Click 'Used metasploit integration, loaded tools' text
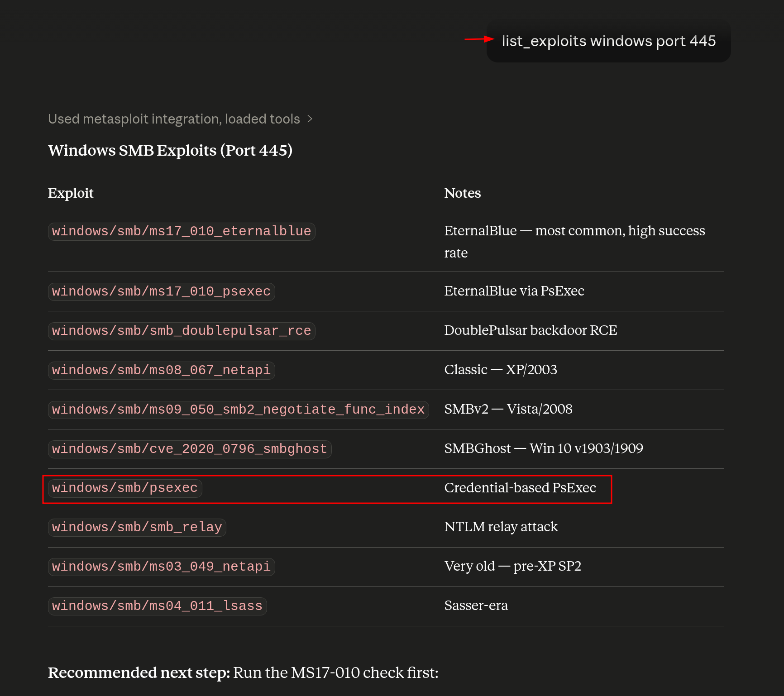The height and width of the screenshot is (696, 784). (x=174, y=119)
